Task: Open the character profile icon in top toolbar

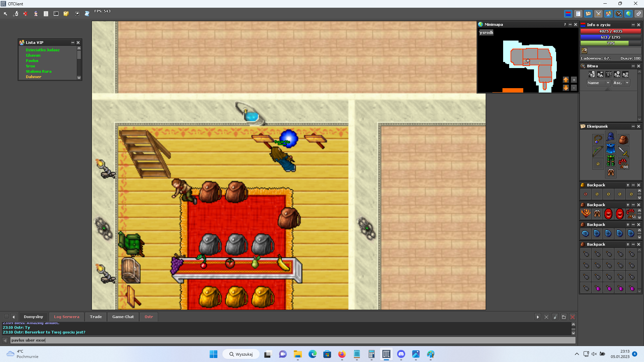Action: [x=36, y=14]
